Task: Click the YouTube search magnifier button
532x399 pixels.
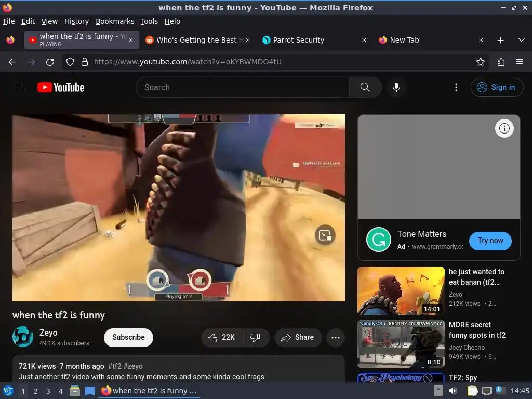Action: click(x=365, y=87)
